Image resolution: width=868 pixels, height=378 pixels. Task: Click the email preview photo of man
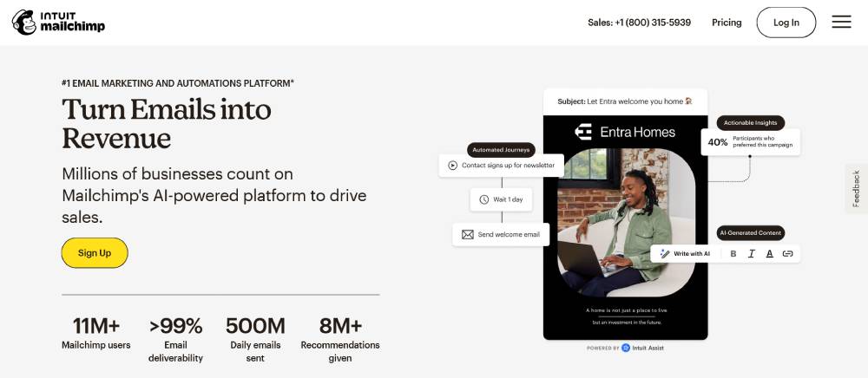coord(626,222)
